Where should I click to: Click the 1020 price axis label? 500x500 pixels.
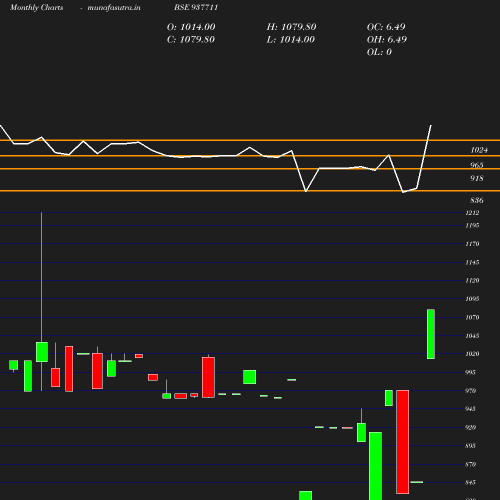pos(472,354)
